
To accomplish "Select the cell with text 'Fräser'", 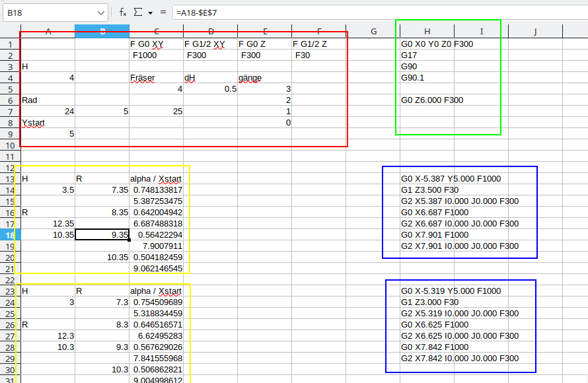I will [x=143, y=78].
